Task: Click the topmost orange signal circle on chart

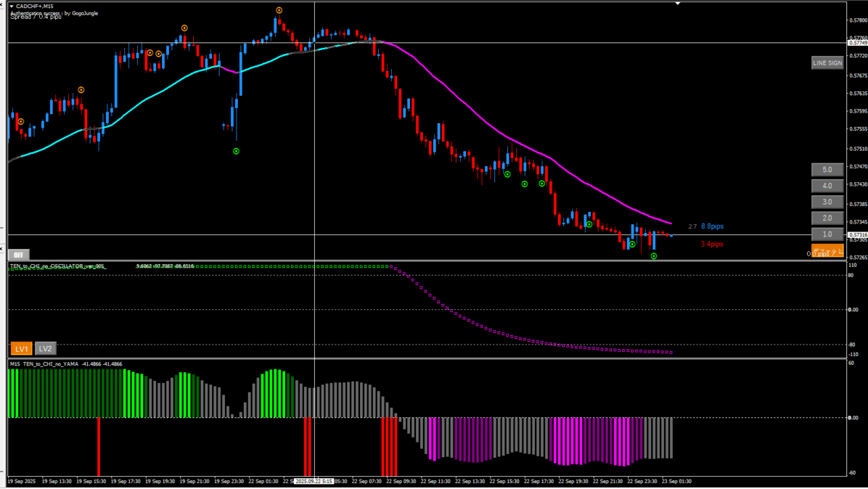Action: pos(279,10)
